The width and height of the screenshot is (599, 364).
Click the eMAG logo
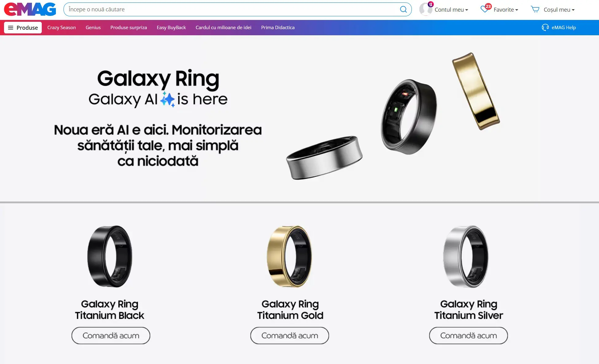(x=30, y=9)
